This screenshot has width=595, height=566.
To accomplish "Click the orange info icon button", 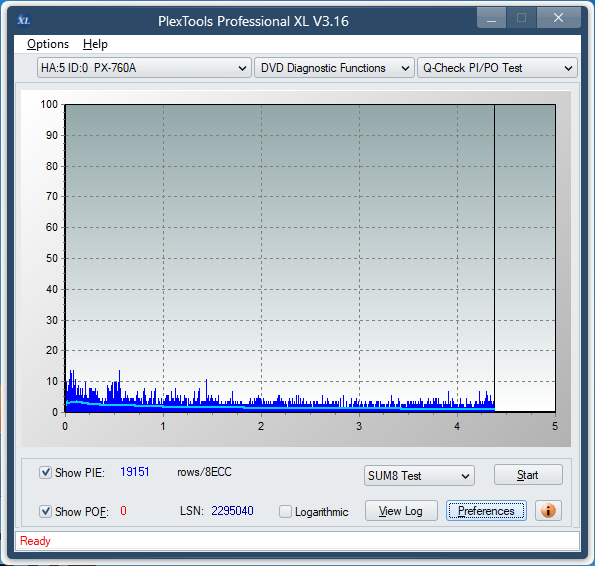I will click(x=548, y=511).
